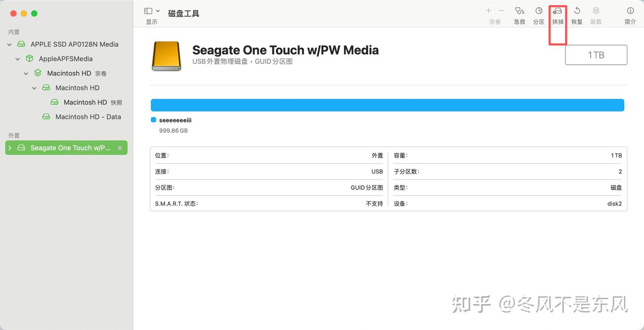Viewport: 644px width, 330px height.
Task: Collapse the Macintosh HD volume row
Action: (34, 88)
